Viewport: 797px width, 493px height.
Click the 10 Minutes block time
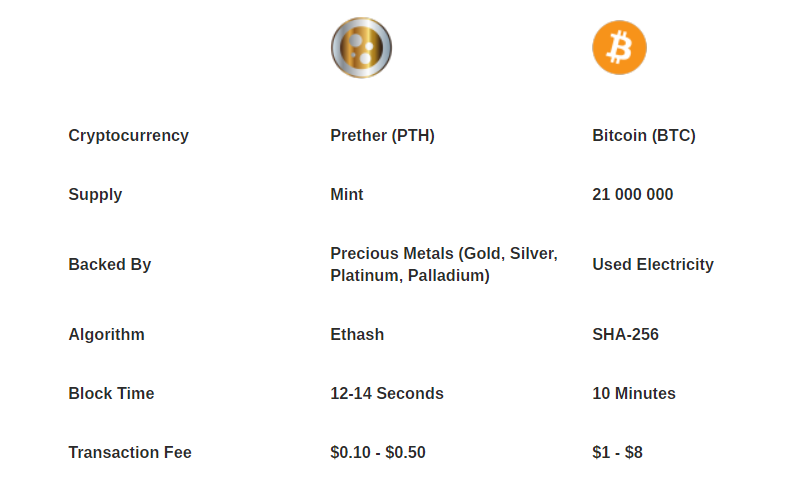tap(634, 394)
